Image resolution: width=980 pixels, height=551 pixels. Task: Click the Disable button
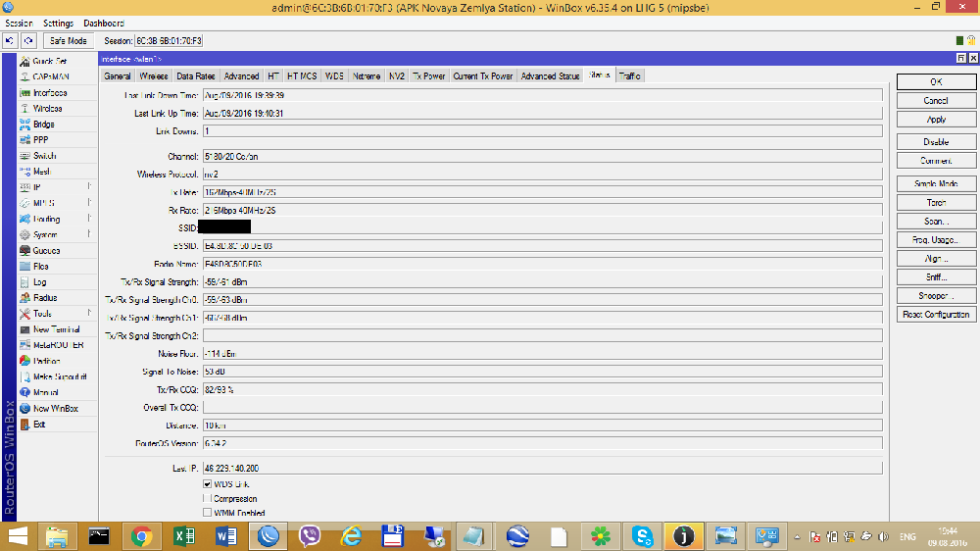(x=936, y=142)
